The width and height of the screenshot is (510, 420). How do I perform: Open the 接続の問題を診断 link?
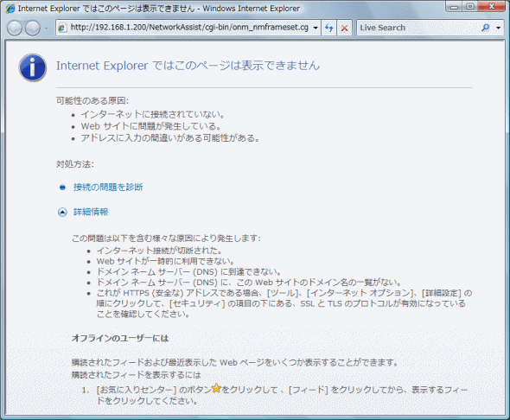[x=108, y=187]
